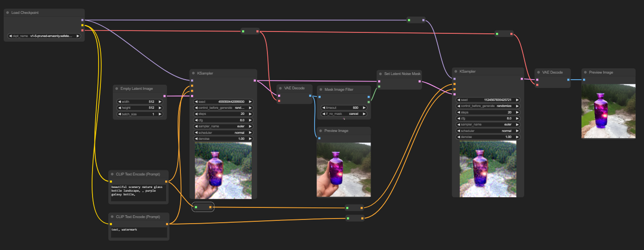Click the green mask input socket on Set Latent Noise Mask
The width and height of the screenshot is (644, 250).
[x=379, y=87]
